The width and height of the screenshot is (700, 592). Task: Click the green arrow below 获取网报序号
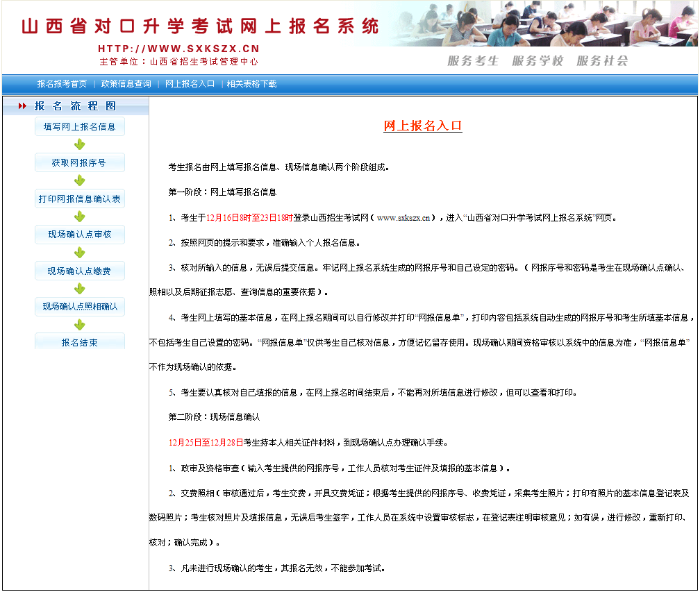(x=80, y=180)
